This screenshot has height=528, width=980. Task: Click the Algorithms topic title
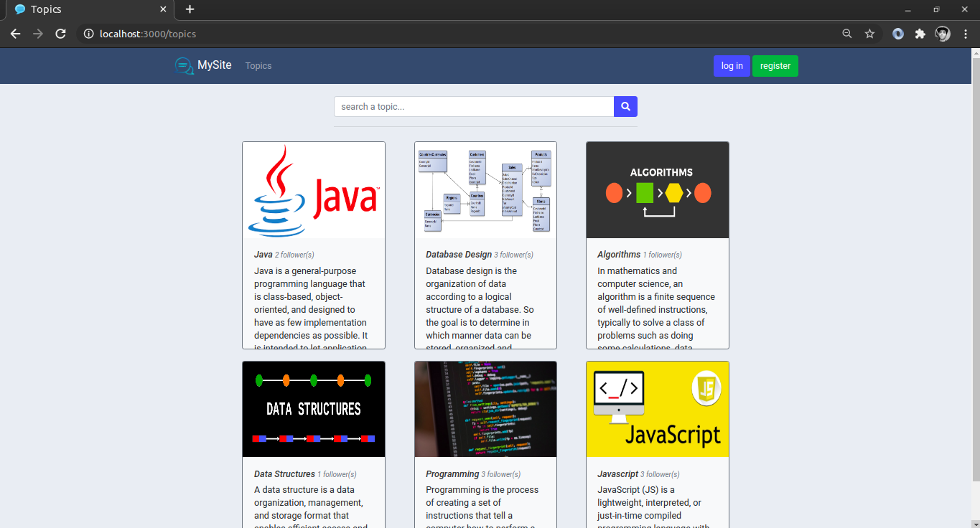click(619, 255)
